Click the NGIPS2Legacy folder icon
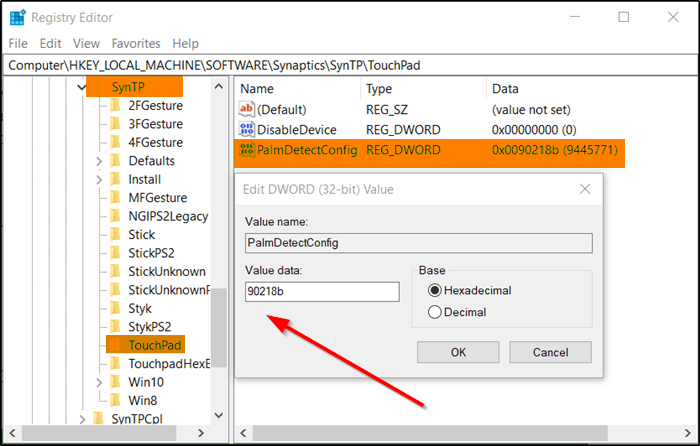The image size is (700, 446). 115,216
